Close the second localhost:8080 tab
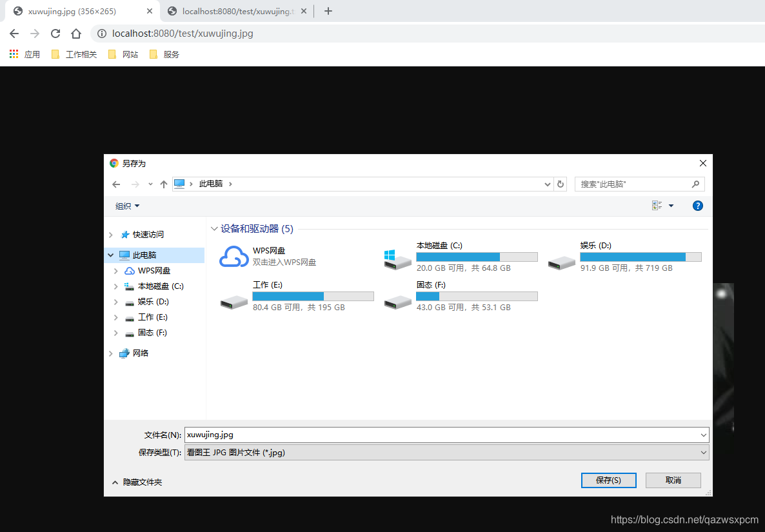Image resolution: width=765 pixels, height=532 pixels. 303,11
